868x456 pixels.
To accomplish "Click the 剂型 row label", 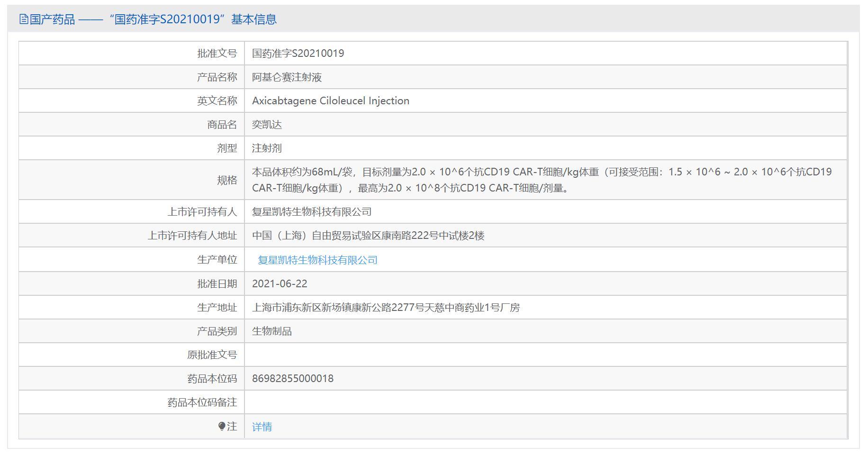I will [x=227, y=148].
